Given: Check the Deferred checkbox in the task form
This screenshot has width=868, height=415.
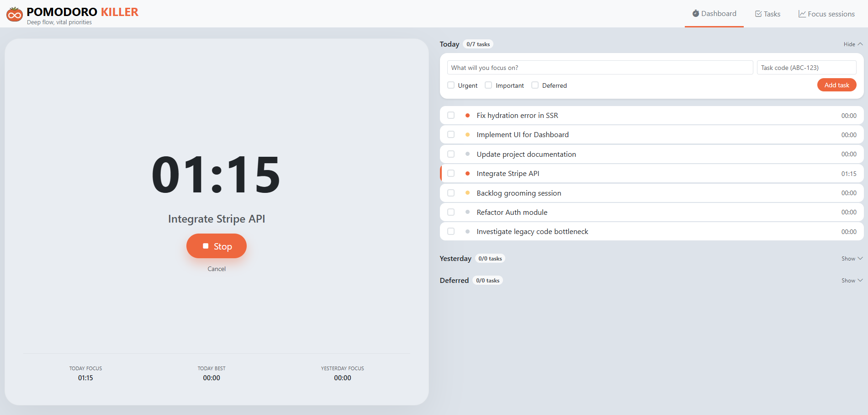Looking at the screenshot, I should [535, 85].
